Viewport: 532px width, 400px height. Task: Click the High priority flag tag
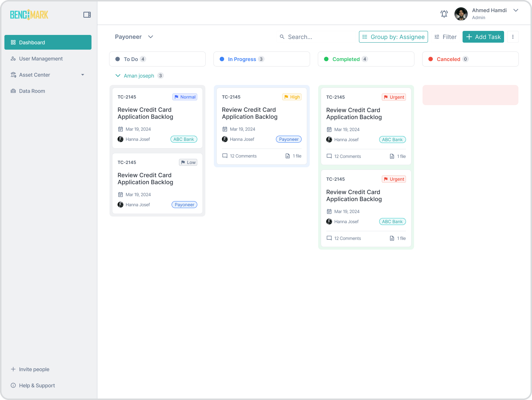[292, 97]
